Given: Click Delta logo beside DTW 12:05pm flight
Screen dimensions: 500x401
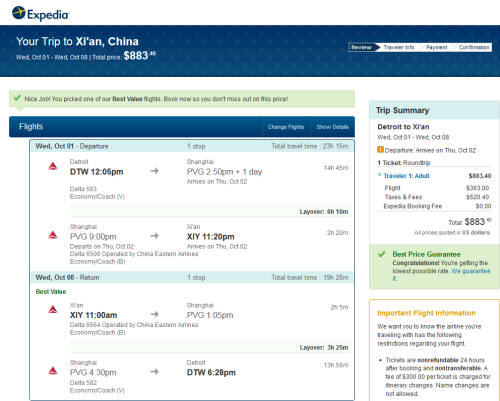Looking at the screenshot, I should click(x=53, y=166).
